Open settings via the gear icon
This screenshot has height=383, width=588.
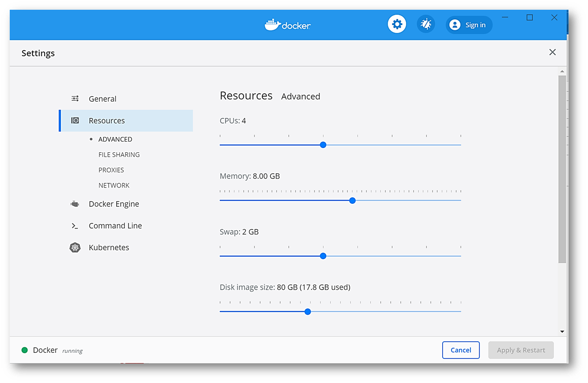397,24
